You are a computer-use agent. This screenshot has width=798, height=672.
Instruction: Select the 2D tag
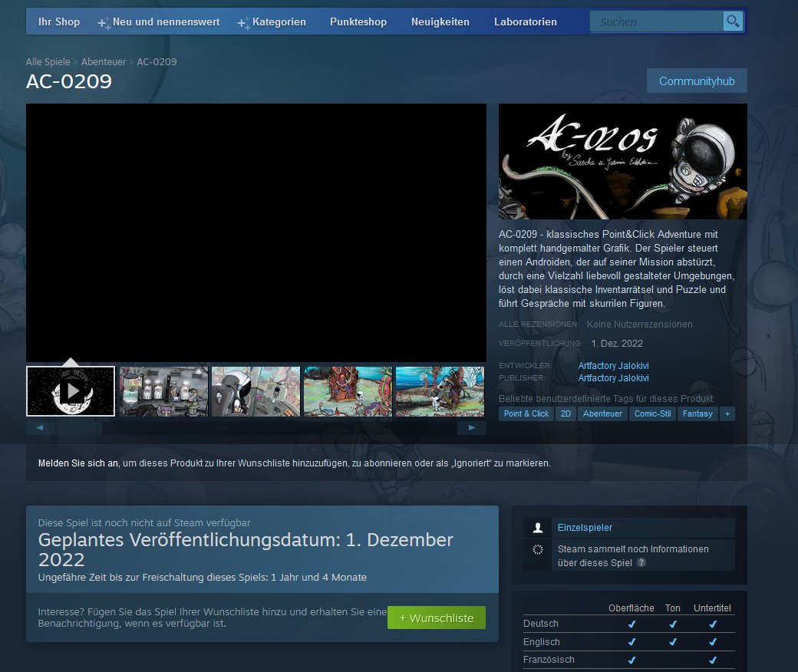[x=566, y=413]
